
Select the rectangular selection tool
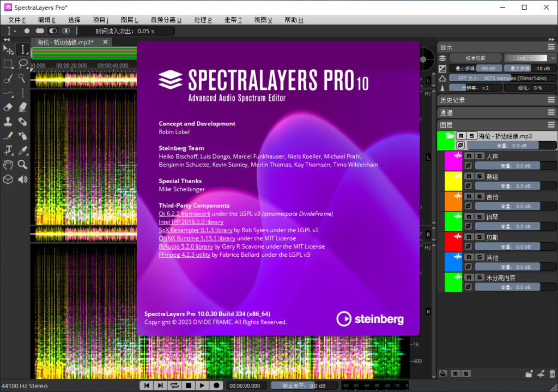pyautogui.click(x=8, y=64)
